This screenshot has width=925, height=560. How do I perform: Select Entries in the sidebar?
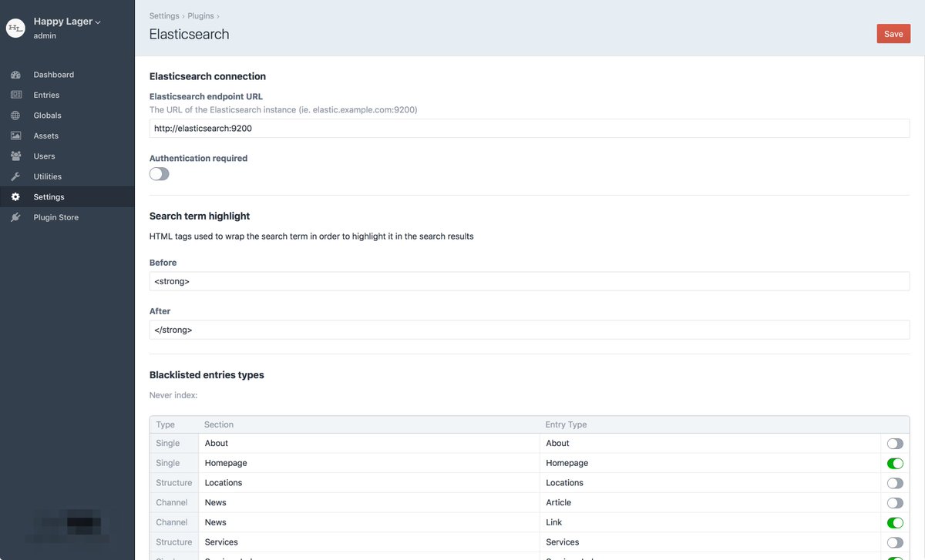[x=46, y=94]
